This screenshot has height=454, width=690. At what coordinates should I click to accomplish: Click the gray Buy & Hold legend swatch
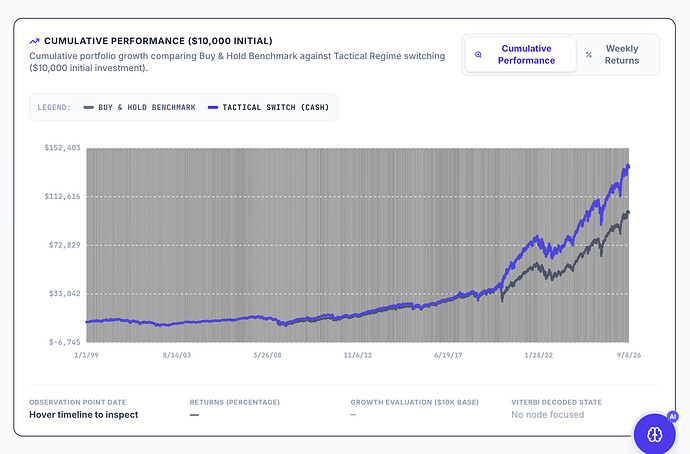pos(88,107)
